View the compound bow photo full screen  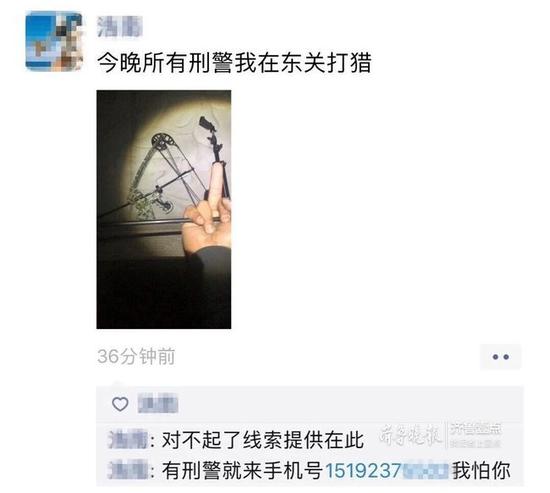(164, 209)
